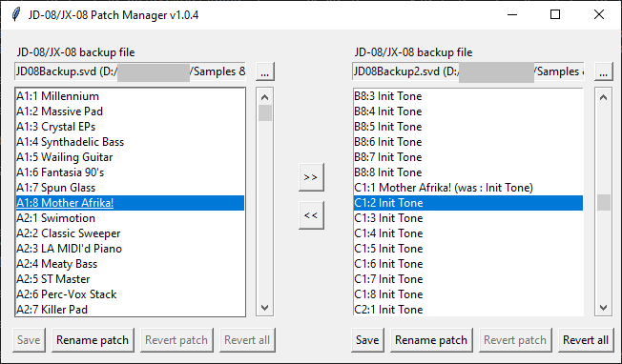Click Save button under right list
622x364 pixels.
(x=367, y=340)
